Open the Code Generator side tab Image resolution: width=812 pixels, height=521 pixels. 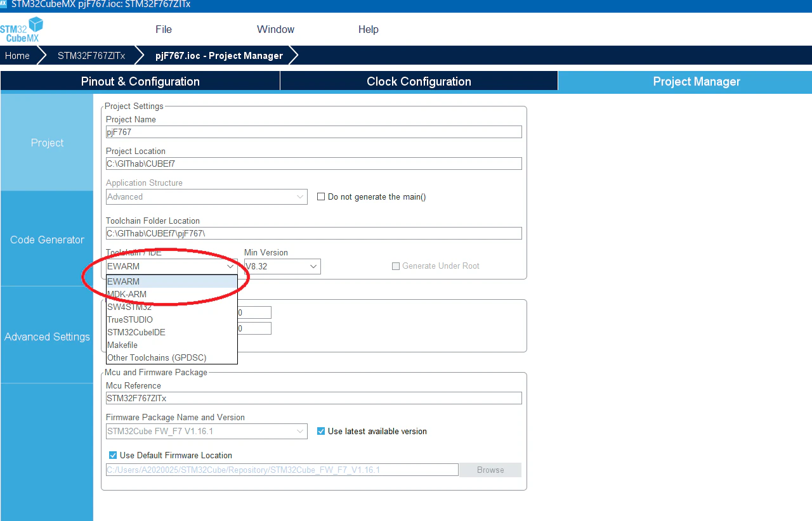tap(47, 240)
